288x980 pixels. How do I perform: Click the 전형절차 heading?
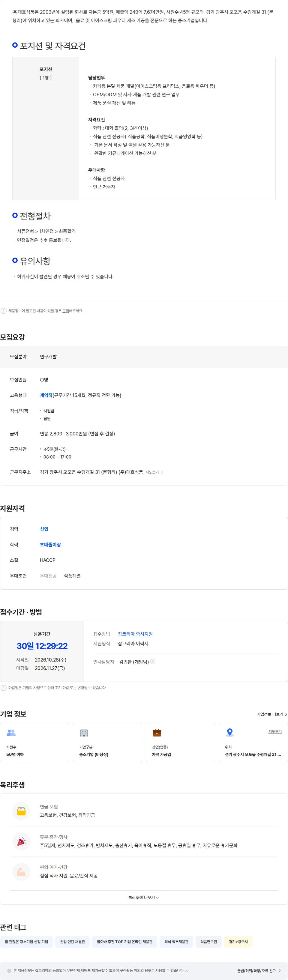click(x=35, y=216)
